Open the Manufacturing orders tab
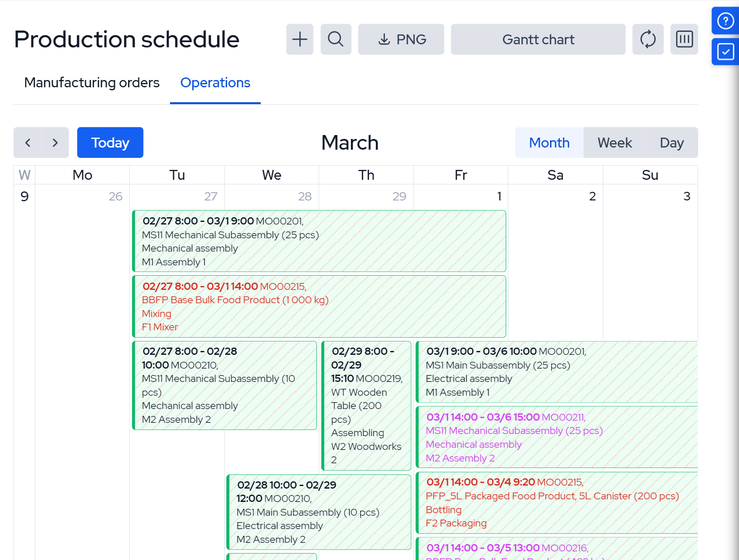Viewport: 739px width, 560px height. pos(92,83)
